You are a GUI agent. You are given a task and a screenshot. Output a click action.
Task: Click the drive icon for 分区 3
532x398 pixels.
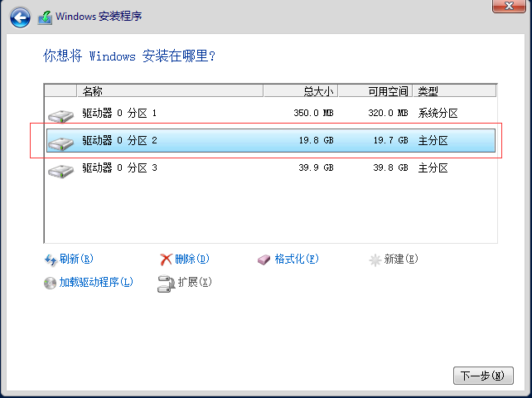[60, 171]
